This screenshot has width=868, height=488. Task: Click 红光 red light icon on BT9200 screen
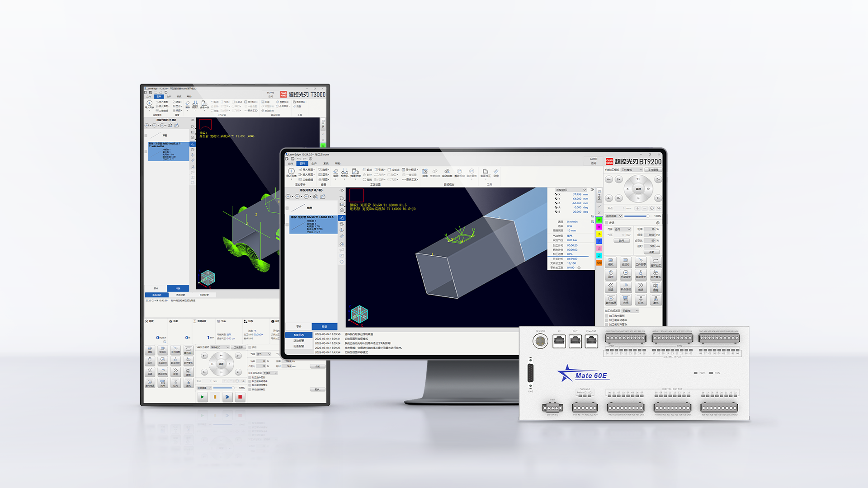coord(641,300)
